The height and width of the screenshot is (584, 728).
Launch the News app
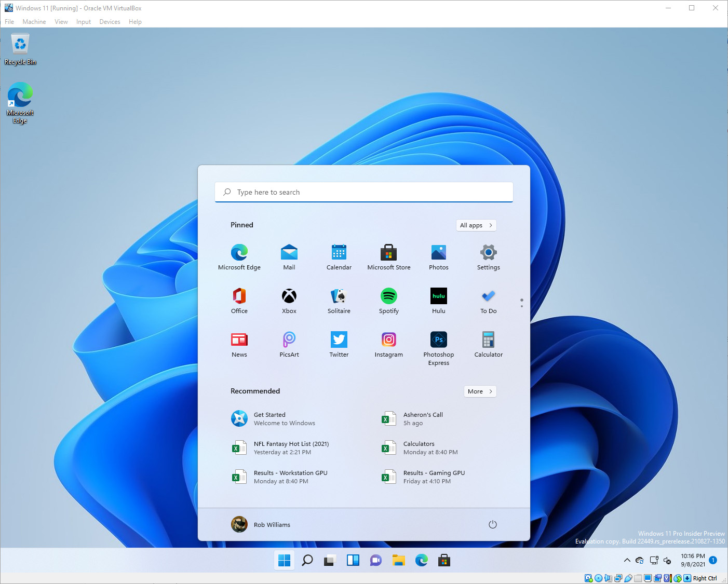(x=239, y=344)
